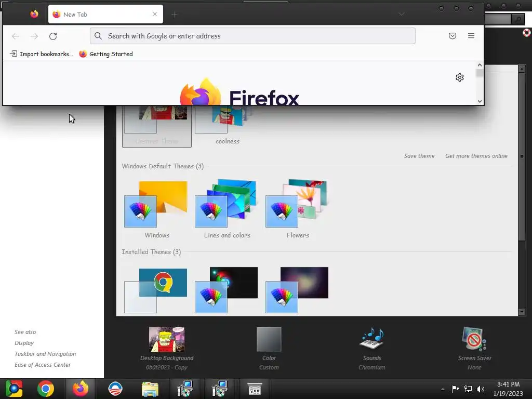Image resolution: width=532 pixels, height=399 pixels.
Task: Open Screen Saver settings
Action: click(x=474, y=349)
